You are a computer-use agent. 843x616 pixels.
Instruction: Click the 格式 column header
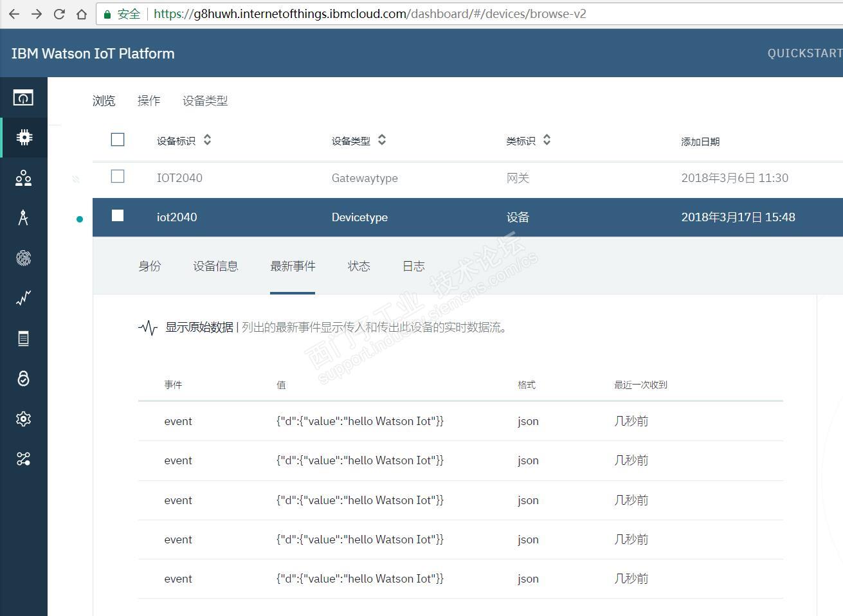(527, 385)
